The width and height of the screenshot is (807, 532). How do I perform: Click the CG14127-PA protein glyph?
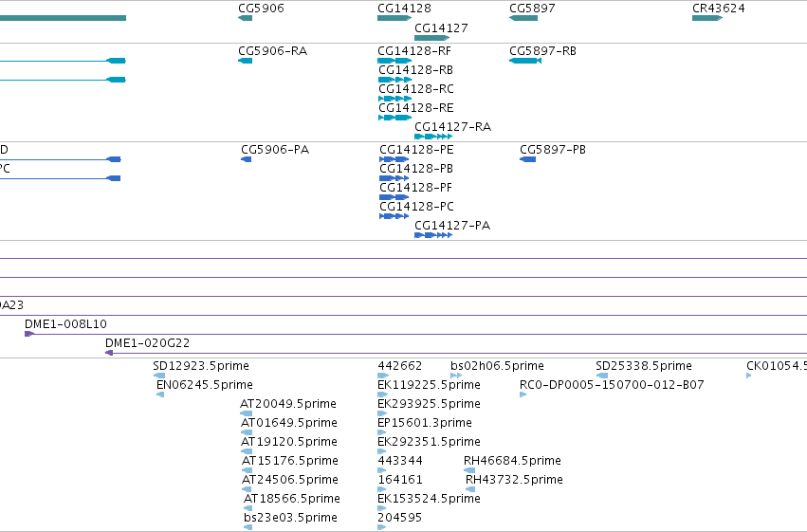point(433,235)
